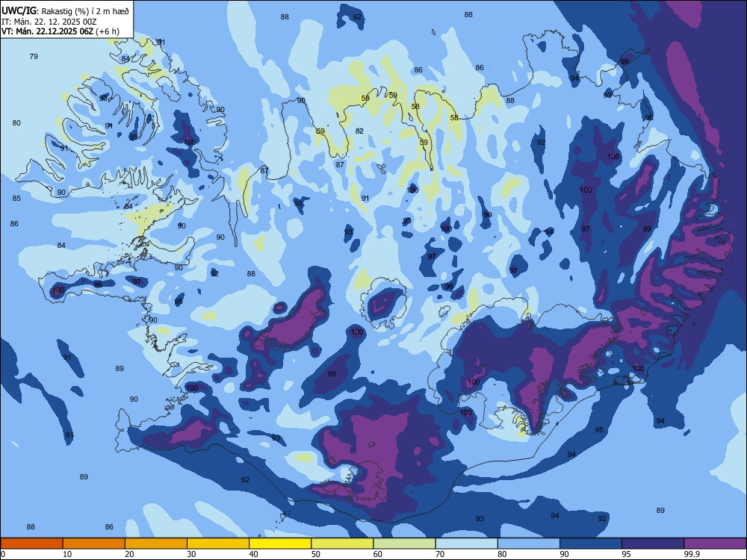
Task: Click the purple legend swatch above 99.9
Action: [715, 544]
